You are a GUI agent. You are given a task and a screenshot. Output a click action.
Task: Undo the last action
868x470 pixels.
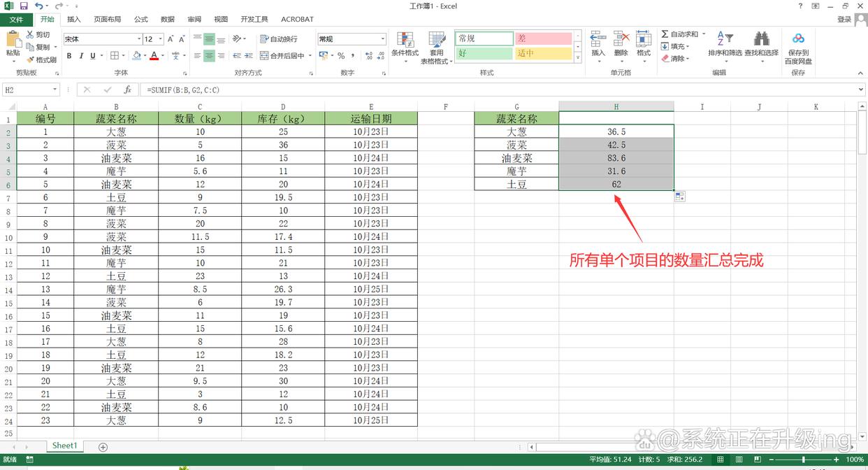point(38,6)
